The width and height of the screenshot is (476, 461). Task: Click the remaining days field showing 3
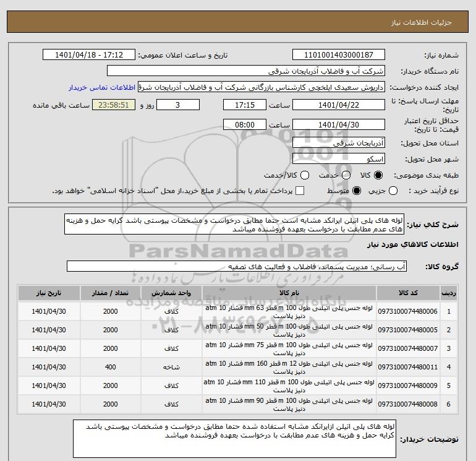click(x=178, y=105)
